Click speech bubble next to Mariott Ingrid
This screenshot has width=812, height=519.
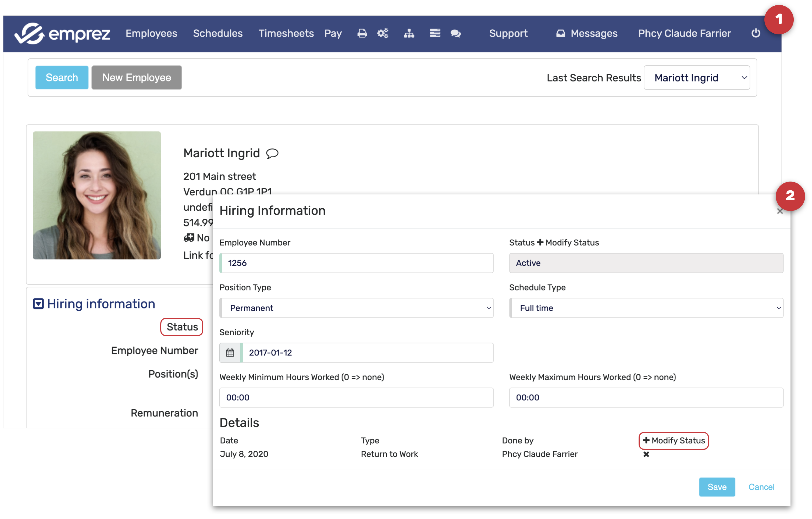pos(272,154)
